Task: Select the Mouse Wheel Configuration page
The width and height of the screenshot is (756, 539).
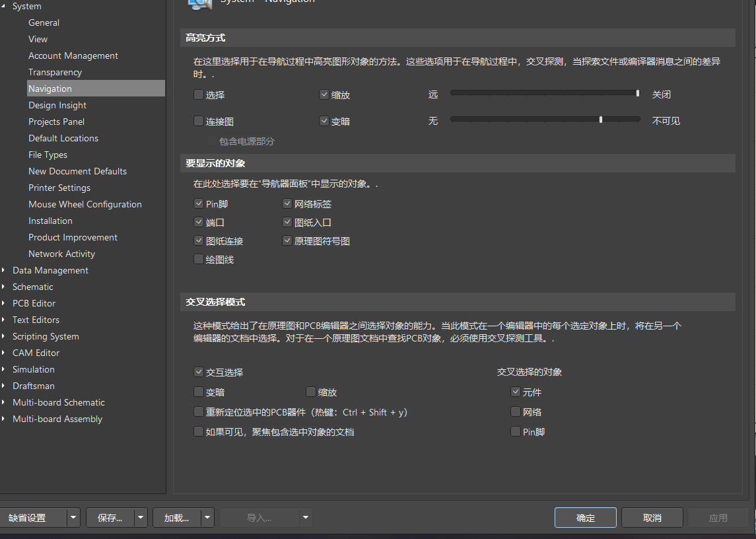Action: coord(85,204)
